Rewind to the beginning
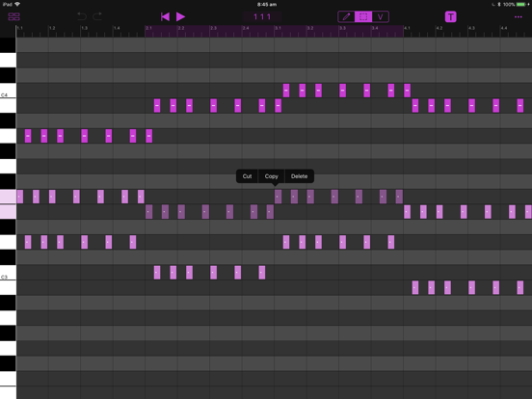This screenshot has height=399, width=532. [x=165, y=16]
